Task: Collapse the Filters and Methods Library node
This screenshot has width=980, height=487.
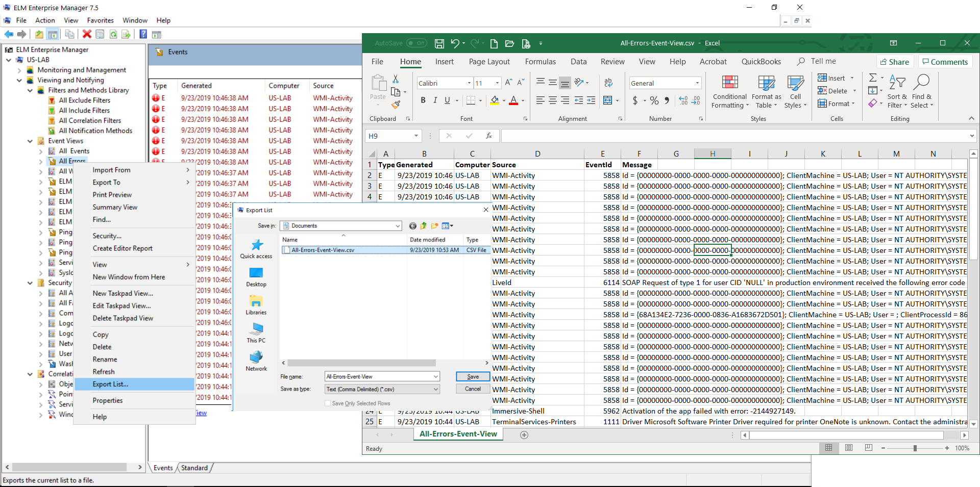Action: pyautogui.click(x=30, y=90)
